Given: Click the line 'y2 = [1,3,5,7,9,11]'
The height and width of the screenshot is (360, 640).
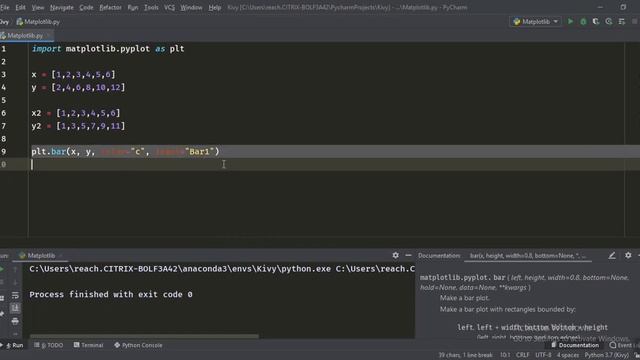Looking at the screenshot, I should coord(78,126).
